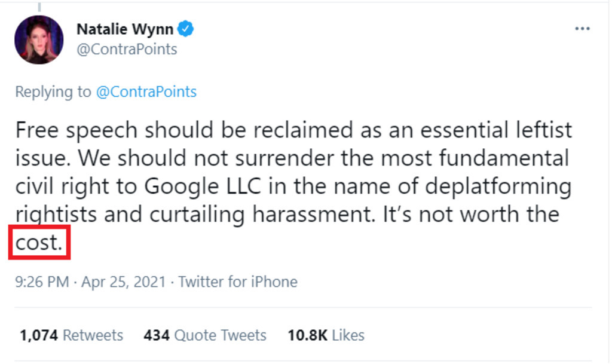Click the word fundamental in tweet
The image size is (612, 364).
[503, 158]
